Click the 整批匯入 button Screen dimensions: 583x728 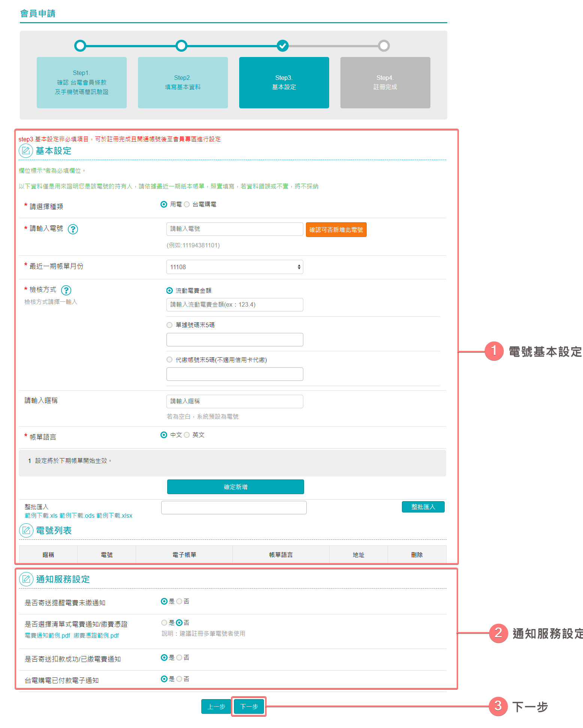pos(423,507)
